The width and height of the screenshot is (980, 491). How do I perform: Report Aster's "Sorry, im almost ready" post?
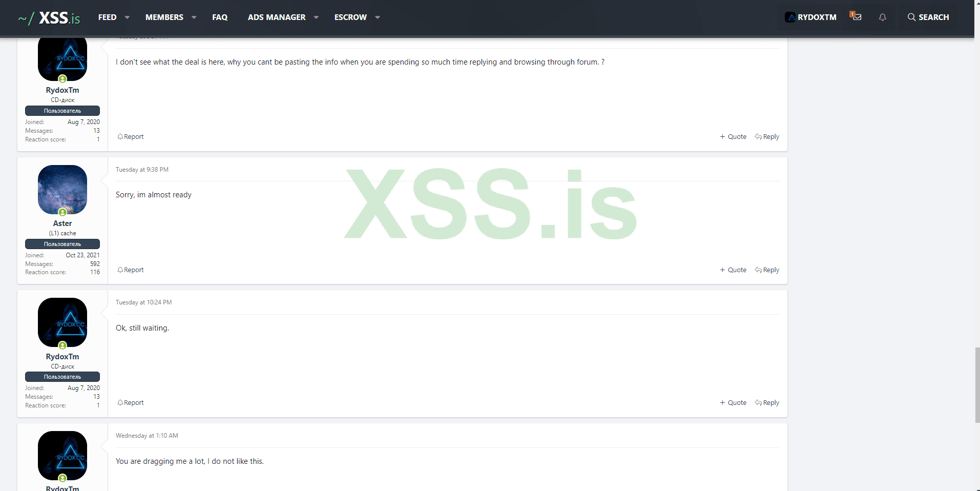(131, 270)
